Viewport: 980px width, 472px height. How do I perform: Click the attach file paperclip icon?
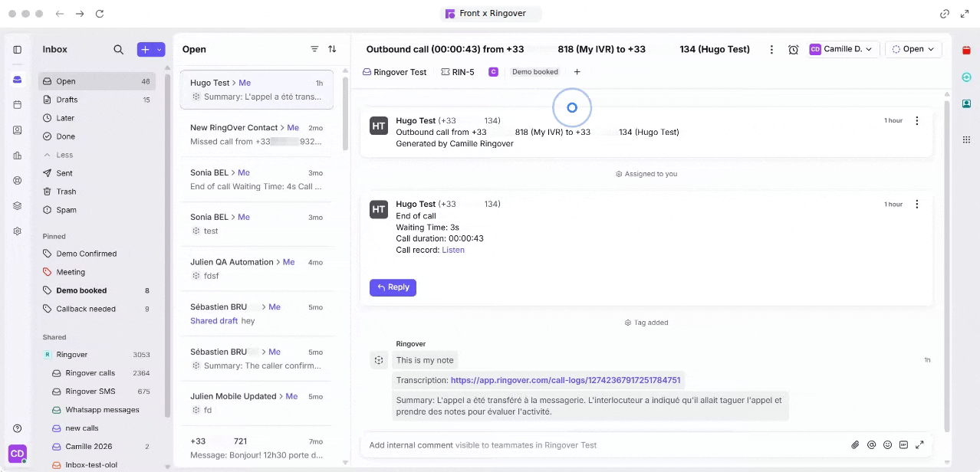click(855, 444)
